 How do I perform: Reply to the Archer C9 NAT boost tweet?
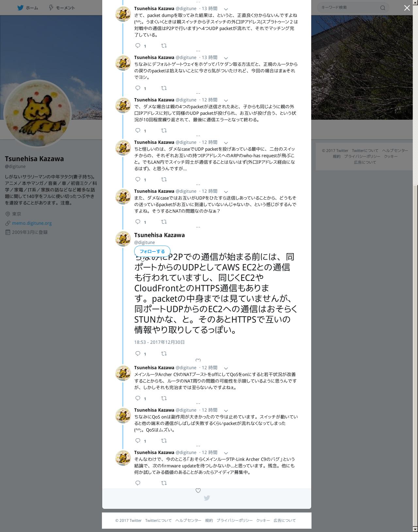pos(138,398)
